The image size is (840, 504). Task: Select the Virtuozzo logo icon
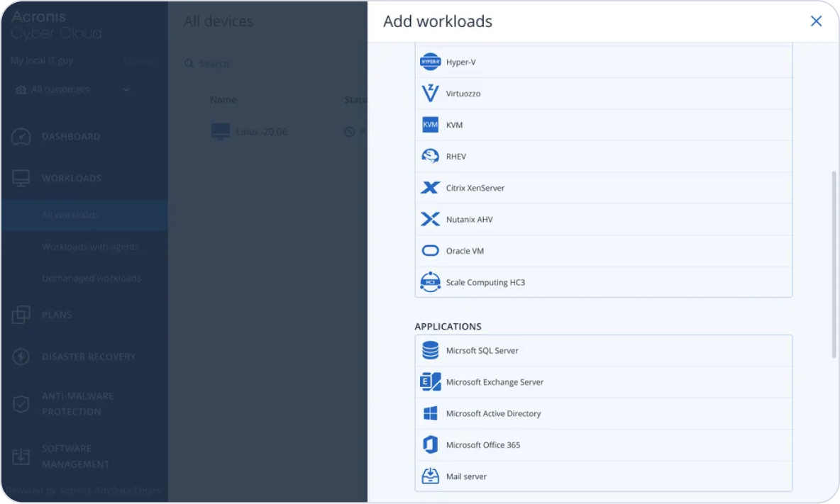tap(430, 94)
